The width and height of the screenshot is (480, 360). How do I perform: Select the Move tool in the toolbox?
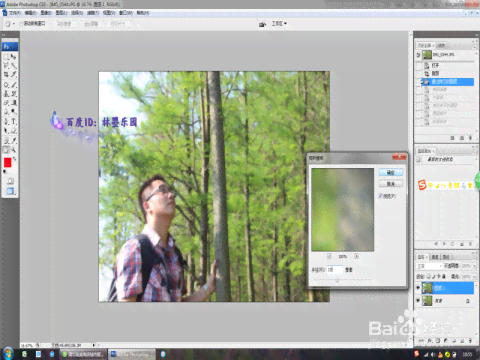pos(14,57)
